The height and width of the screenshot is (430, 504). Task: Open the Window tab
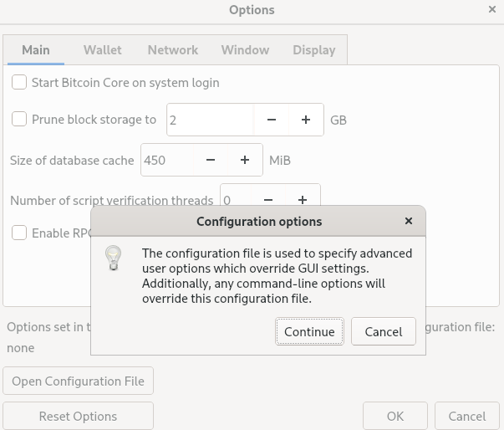coord(245,50)
